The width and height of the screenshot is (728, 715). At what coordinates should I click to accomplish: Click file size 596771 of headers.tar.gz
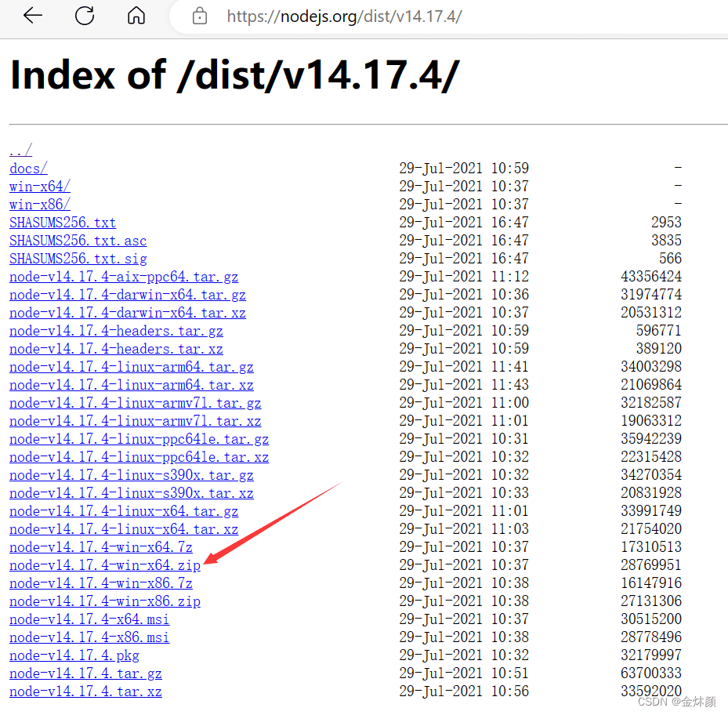click(x=658, y=330)
